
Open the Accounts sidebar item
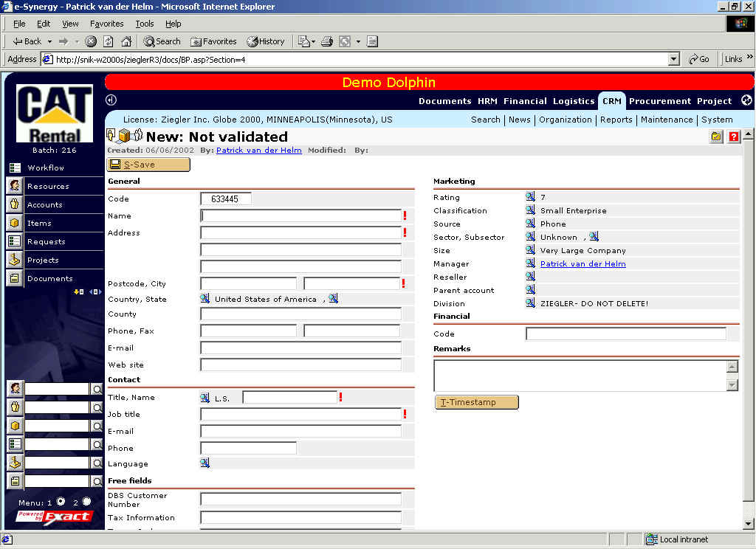(45, 205)
